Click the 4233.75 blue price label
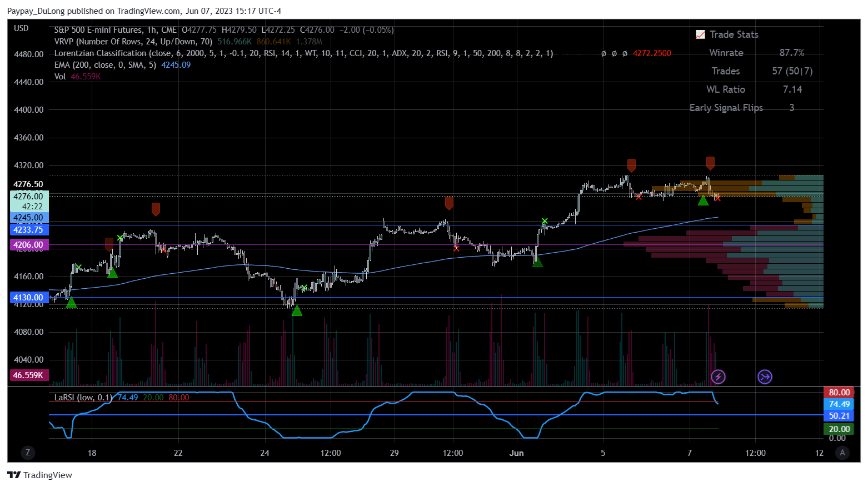The height and width of the screenshot is (487, 868). (28, 230)
